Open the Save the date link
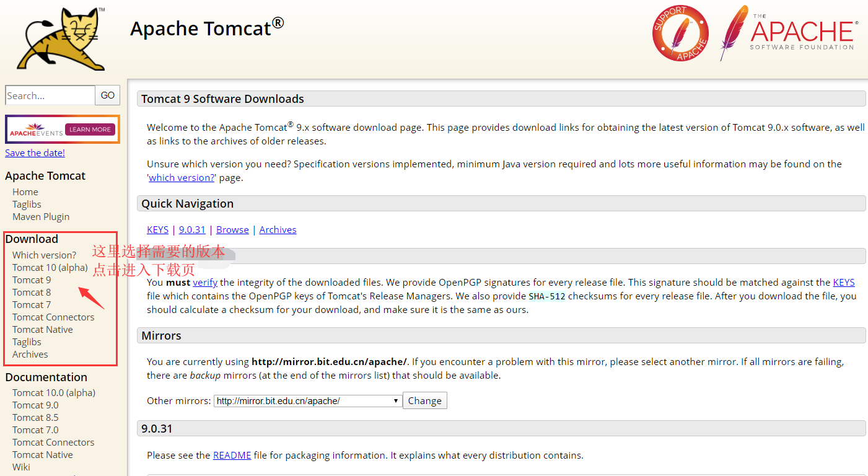The height and width of the screenshot is (476, 868). pos(35,152)
